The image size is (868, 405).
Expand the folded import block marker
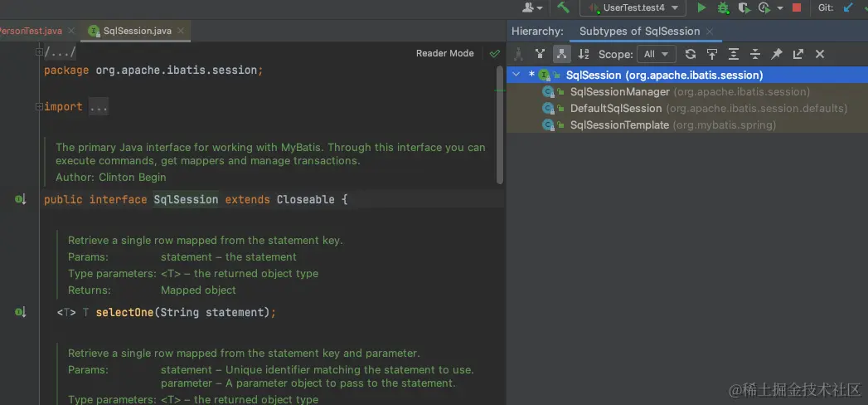click(39, 106)
